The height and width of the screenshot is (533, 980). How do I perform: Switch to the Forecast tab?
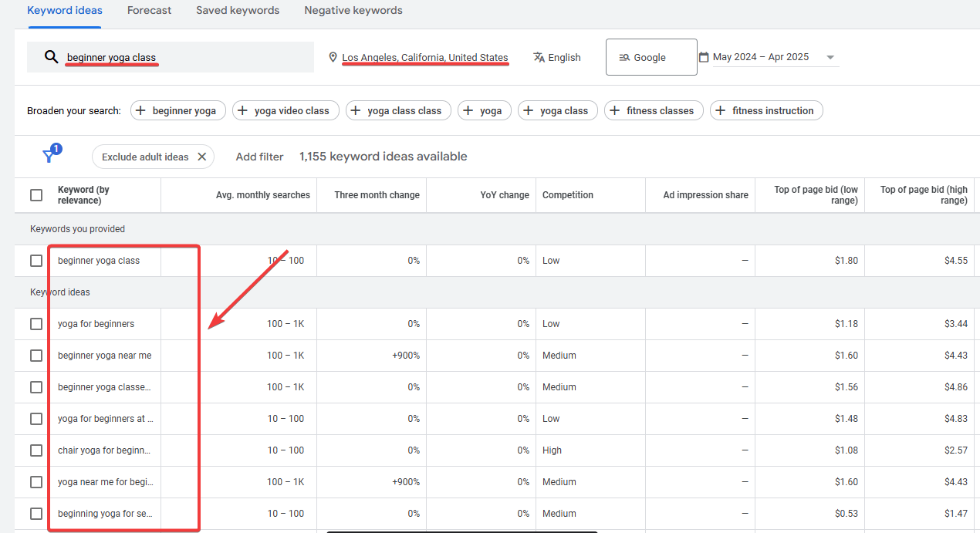coord(149,10)
